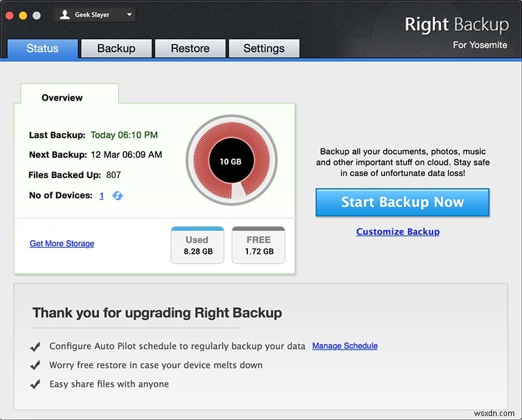
Task: Click the Used 8.28 GB box
Action: tap(196, 245)
